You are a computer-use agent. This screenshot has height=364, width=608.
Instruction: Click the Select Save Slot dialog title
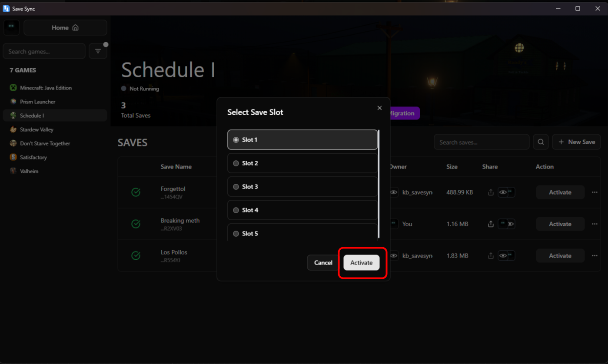(x=255, y=112)
